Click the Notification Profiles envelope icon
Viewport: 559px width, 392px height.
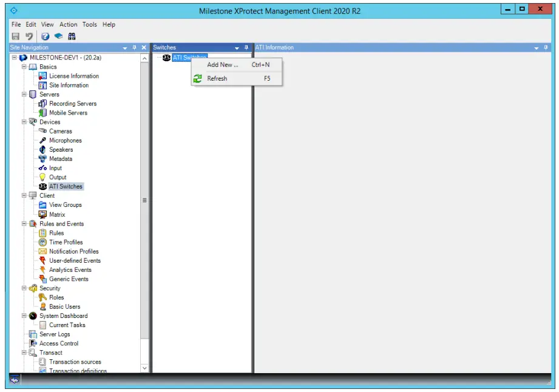click(x=42, y=251)
